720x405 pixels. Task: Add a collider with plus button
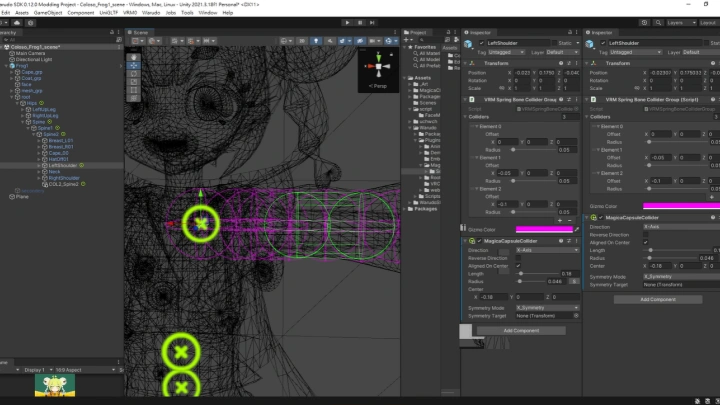560,221
